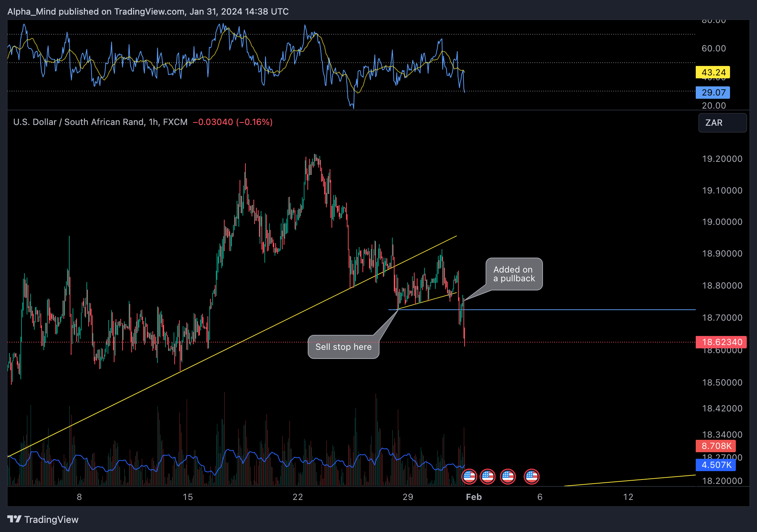The width and height of the screenshot is (757, 532).
Task: Click the 18.90000 price axis label
Action: 722,254
